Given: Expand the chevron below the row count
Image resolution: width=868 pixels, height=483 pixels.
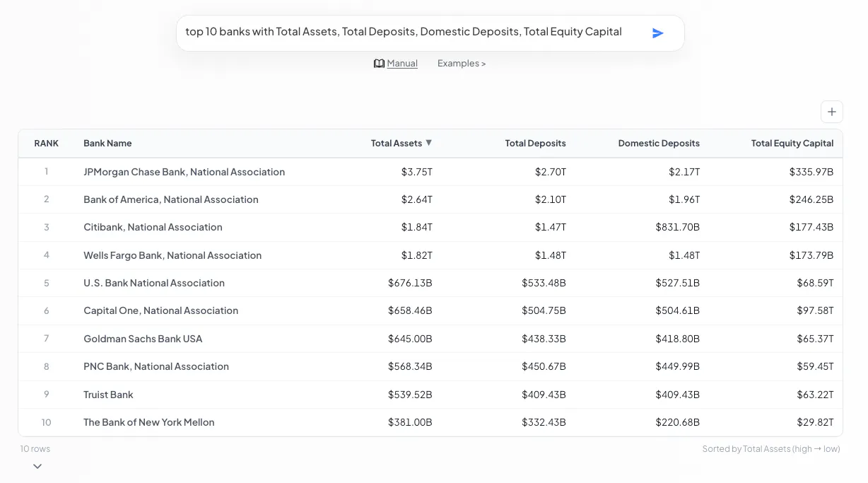Looking at the screenshot, I should 37,466.
